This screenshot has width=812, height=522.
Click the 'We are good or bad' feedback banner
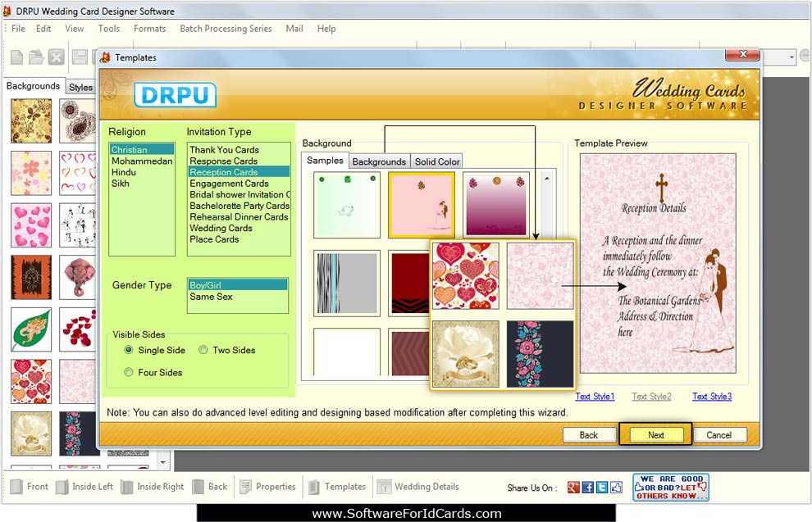tap(671, 488)
